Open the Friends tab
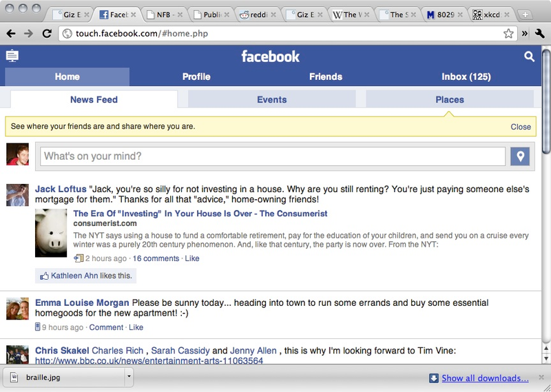 pyautogui.click(x=326, y=76)
